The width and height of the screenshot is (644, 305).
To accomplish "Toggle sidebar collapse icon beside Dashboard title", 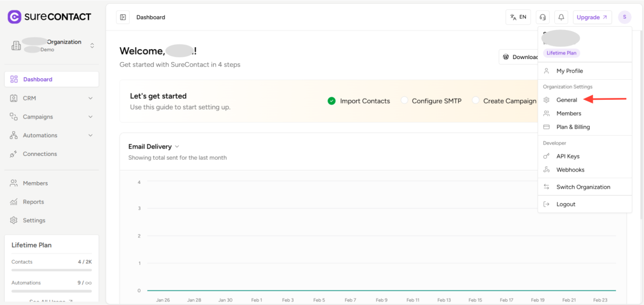I will pos(123,17).
